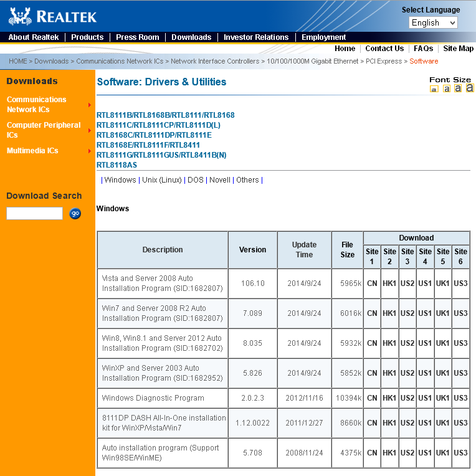Expand Multimedia ICs arrow
476x476 pixels.
pyautogui.click(x=90, y=151)
